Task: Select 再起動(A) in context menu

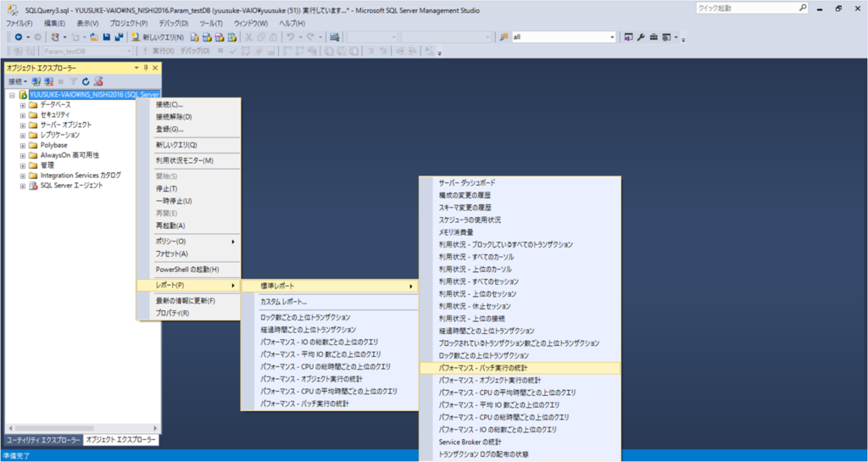Action: [x=189, y=225]
